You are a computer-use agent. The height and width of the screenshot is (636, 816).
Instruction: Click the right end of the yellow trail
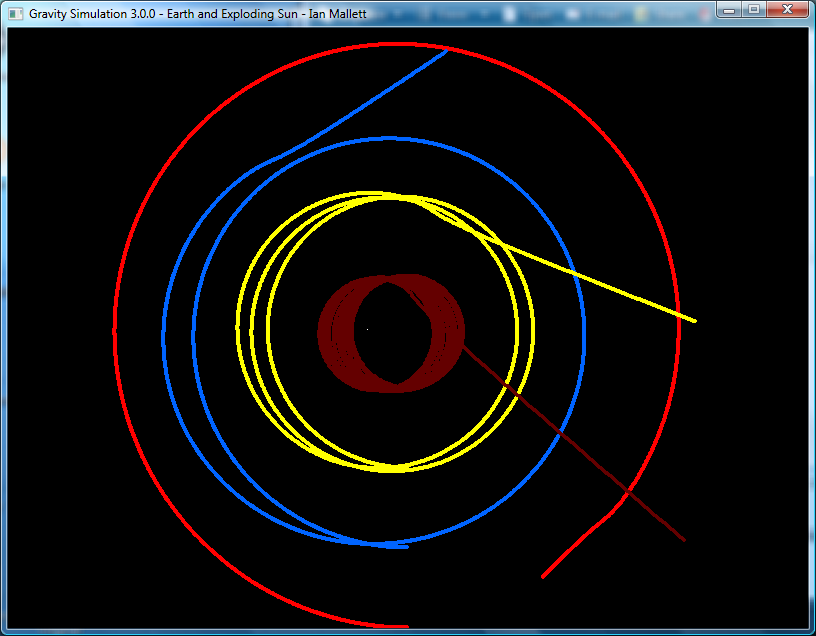pos(694,320)
